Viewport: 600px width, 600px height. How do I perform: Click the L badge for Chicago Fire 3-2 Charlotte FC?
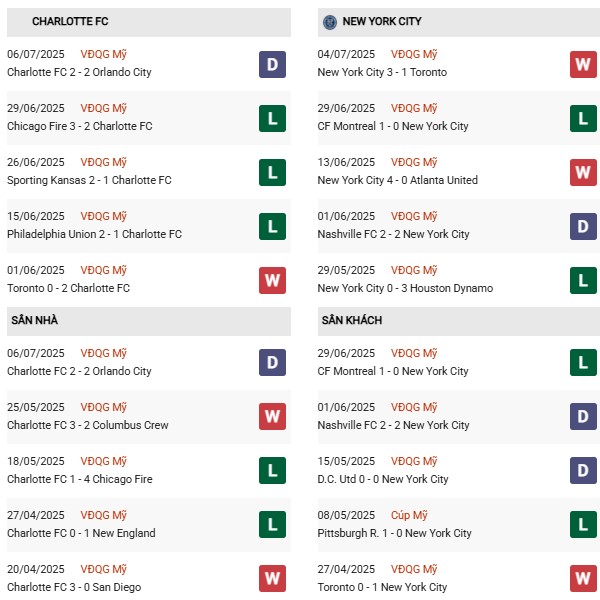point(272,119)
